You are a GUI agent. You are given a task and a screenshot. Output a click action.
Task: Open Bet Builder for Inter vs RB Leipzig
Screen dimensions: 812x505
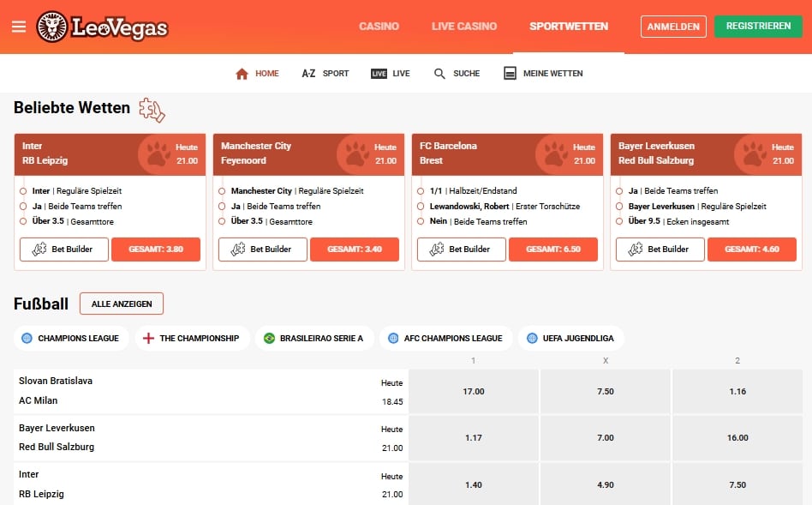coord(64,249)
